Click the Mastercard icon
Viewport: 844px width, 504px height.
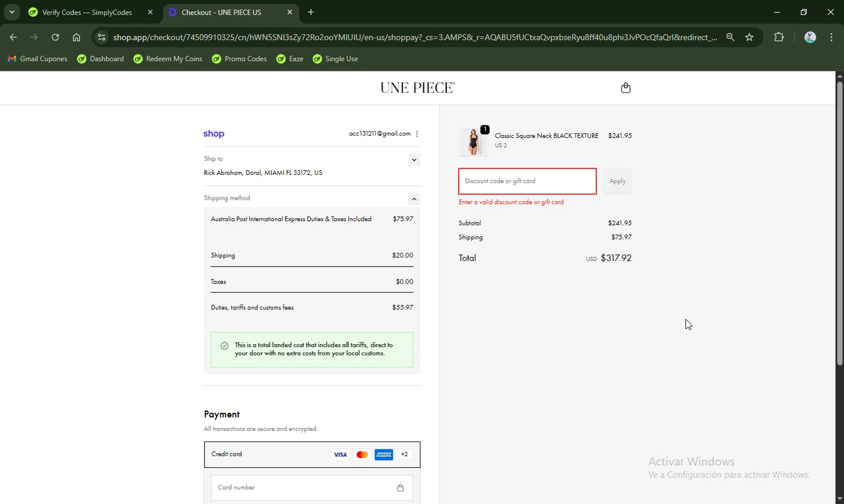pyautogui.click(x=362, y=454)
